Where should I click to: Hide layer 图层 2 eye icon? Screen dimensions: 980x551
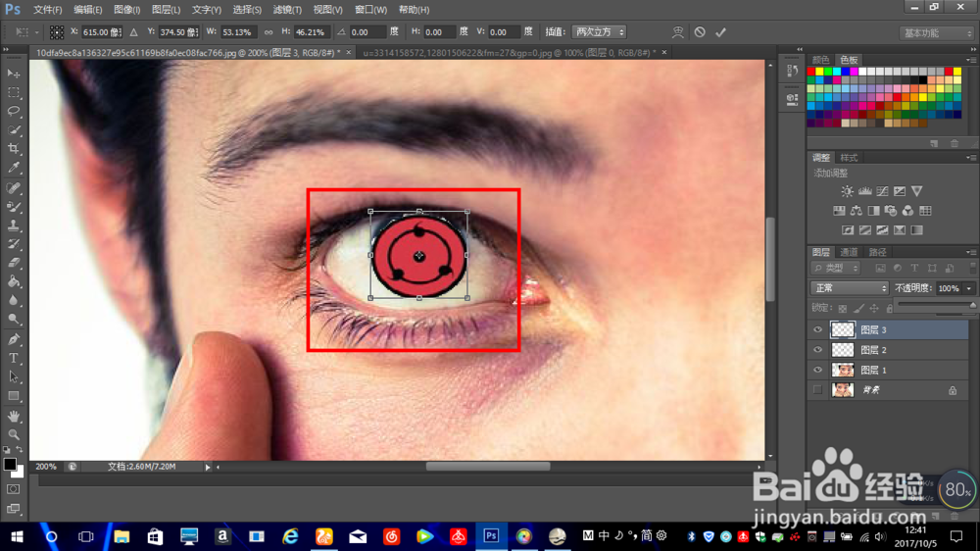coord(817,350)
